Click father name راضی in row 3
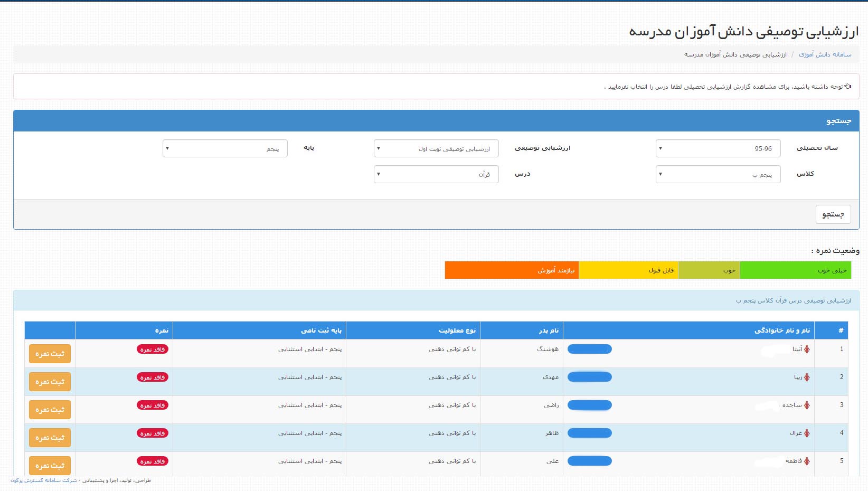868x491 pixels. pyautogui.click(x=551, y=405)
